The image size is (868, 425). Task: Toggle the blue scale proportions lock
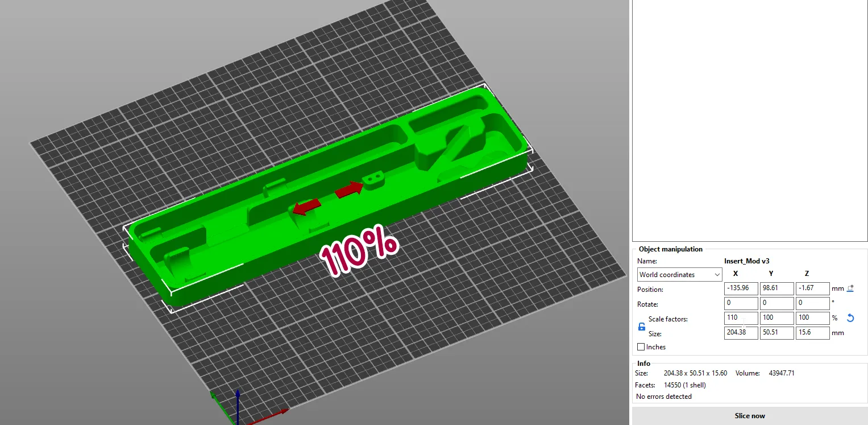(642, 327)
